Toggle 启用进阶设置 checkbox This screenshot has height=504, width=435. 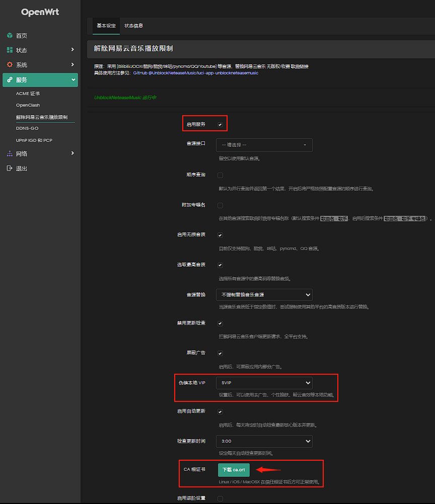pyautogui.click(x=220, y=498)
